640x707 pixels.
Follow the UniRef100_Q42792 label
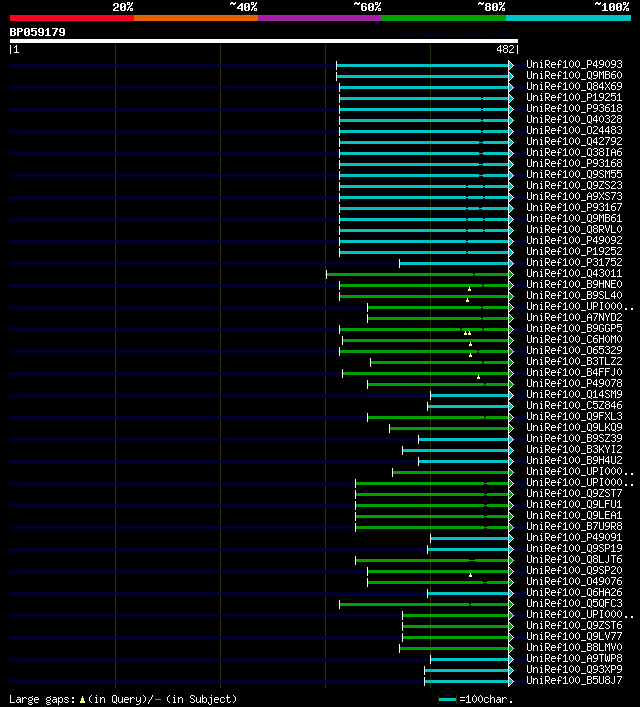pyautogui.click(x=574, y=141)
